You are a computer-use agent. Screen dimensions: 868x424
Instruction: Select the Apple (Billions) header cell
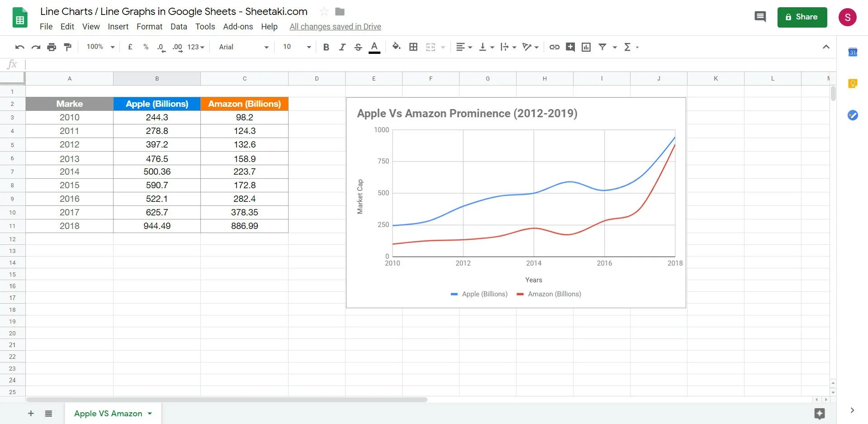click(x=157, y=104)
